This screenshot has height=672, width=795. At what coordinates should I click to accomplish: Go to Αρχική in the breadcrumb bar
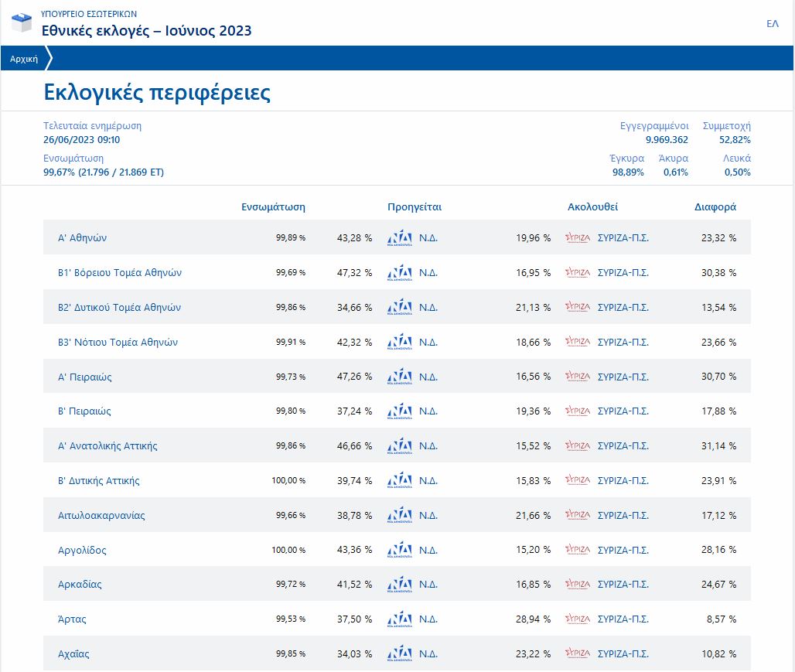(x=24, y=59)
